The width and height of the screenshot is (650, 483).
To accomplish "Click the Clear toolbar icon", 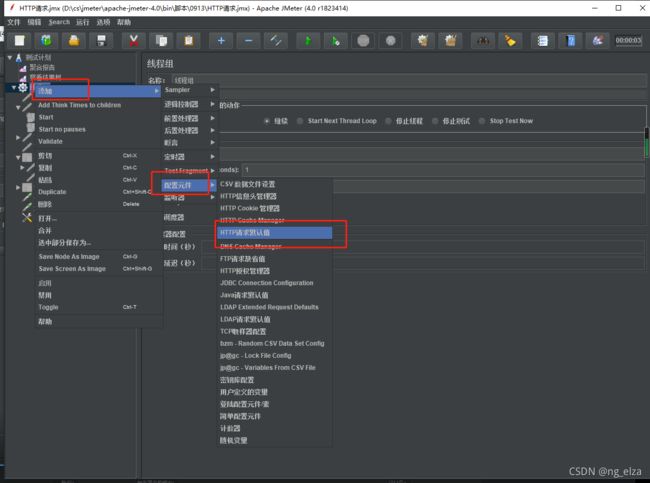I will coord(423,41).
